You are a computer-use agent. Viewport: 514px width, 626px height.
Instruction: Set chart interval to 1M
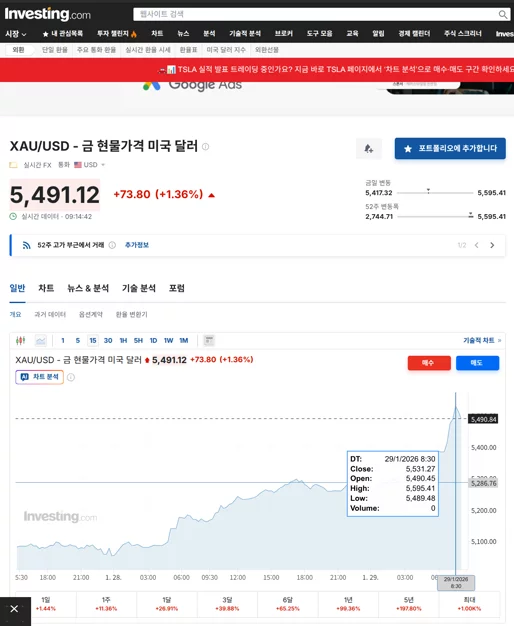tap(184, 341)
